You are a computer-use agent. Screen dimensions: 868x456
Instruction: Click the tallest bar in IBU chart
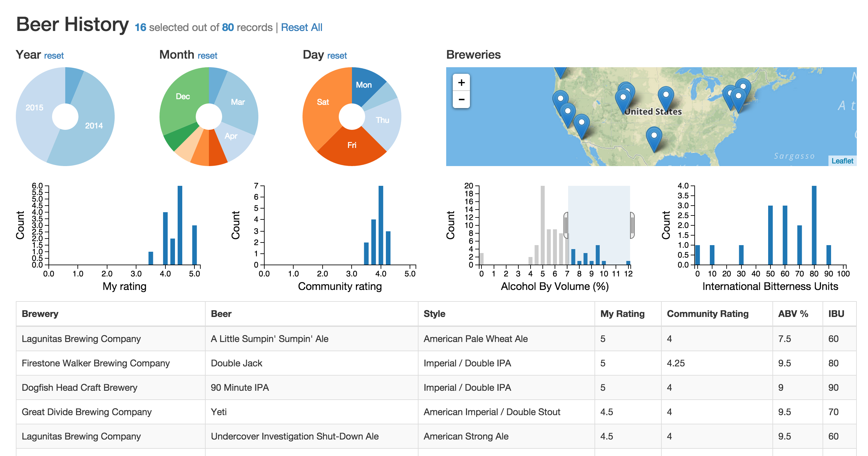point(814,225)
